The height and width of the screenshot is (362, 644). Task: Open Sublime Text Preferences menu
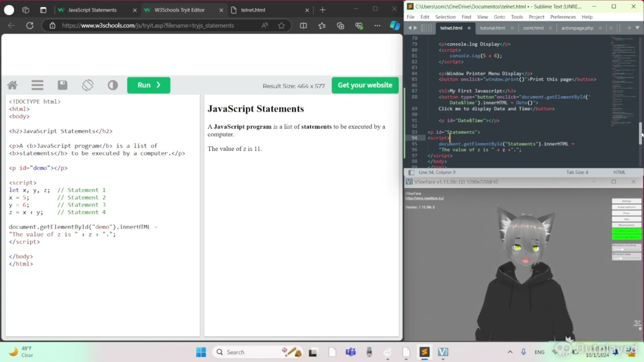pyautogui.click(x=563, y=17)
